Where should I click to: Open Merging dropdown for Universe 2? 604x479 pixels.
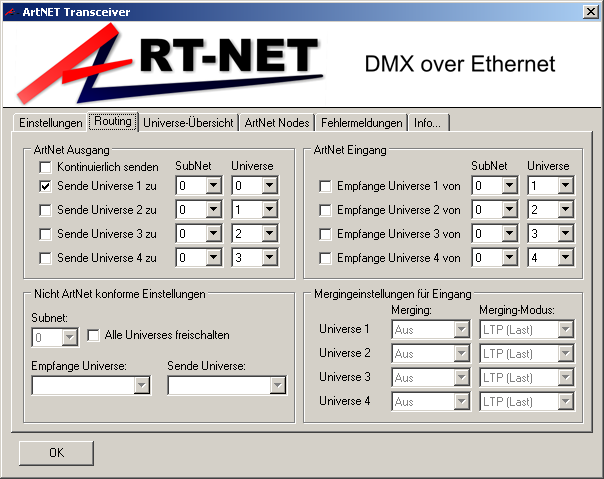tap(431, 354)
